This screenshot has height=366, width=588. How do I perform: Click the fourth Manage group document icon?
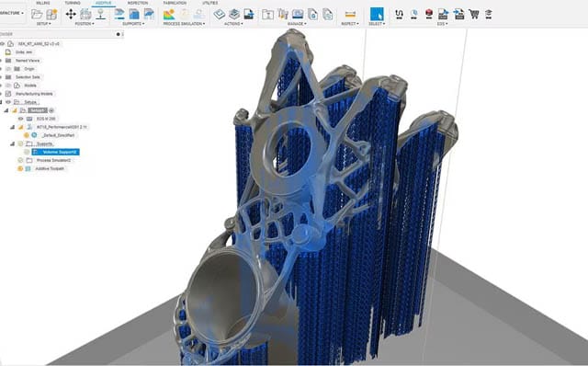[x=312, y=15]
